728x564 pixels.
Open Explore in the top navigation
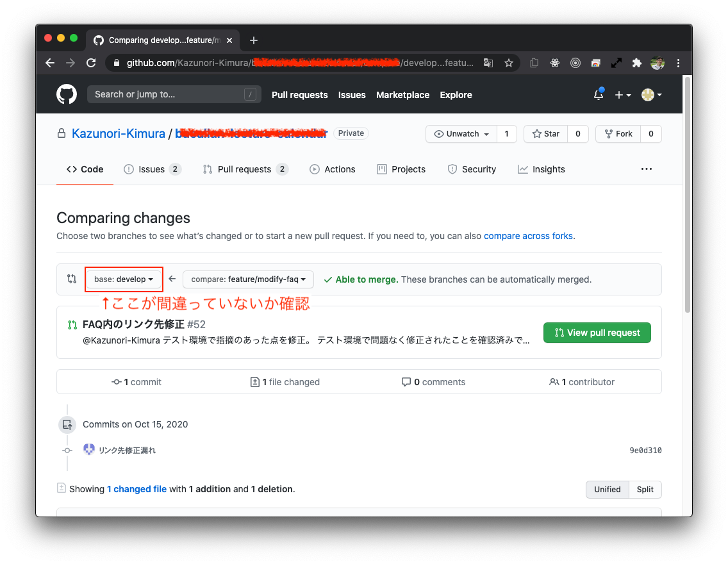pos(456,95)
